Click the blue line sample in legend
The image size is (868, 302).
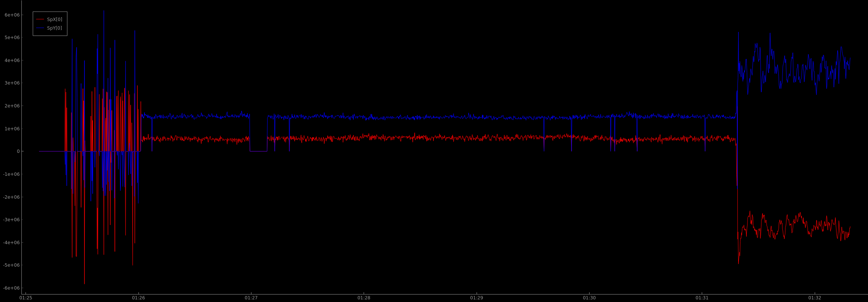click(x=40, y=28)
